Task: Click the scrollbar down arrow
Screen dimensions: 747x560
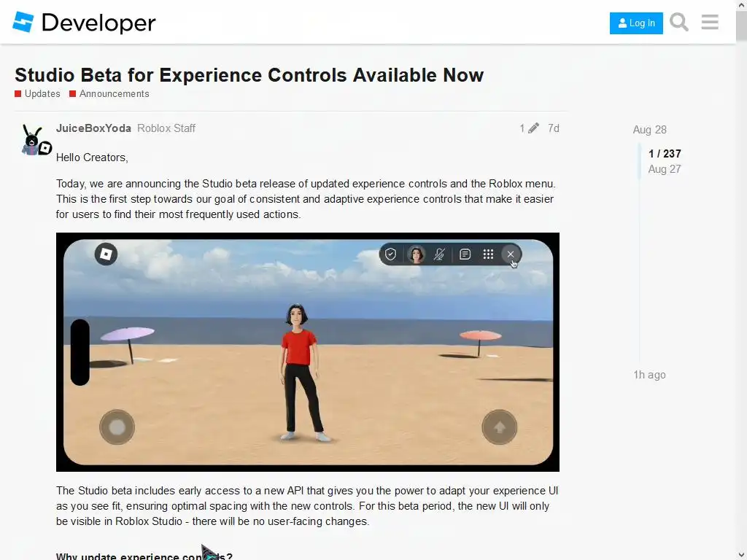Action: tap(741, 555)
